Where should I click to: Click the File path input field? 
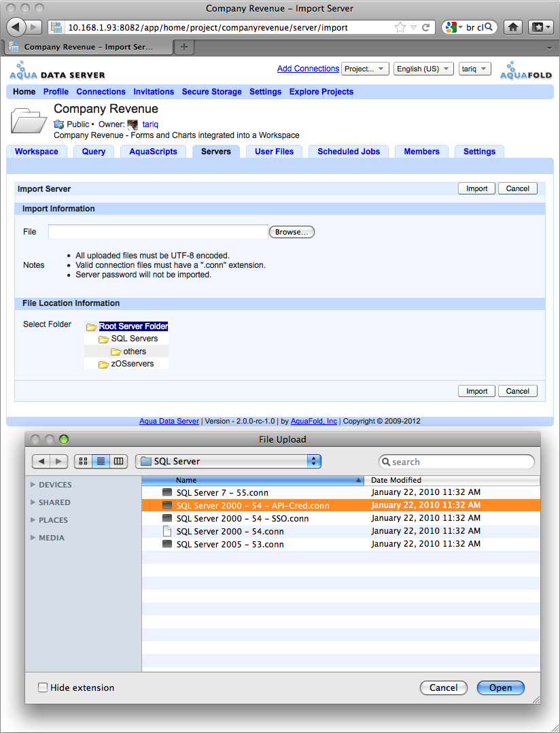coord(158,232)
